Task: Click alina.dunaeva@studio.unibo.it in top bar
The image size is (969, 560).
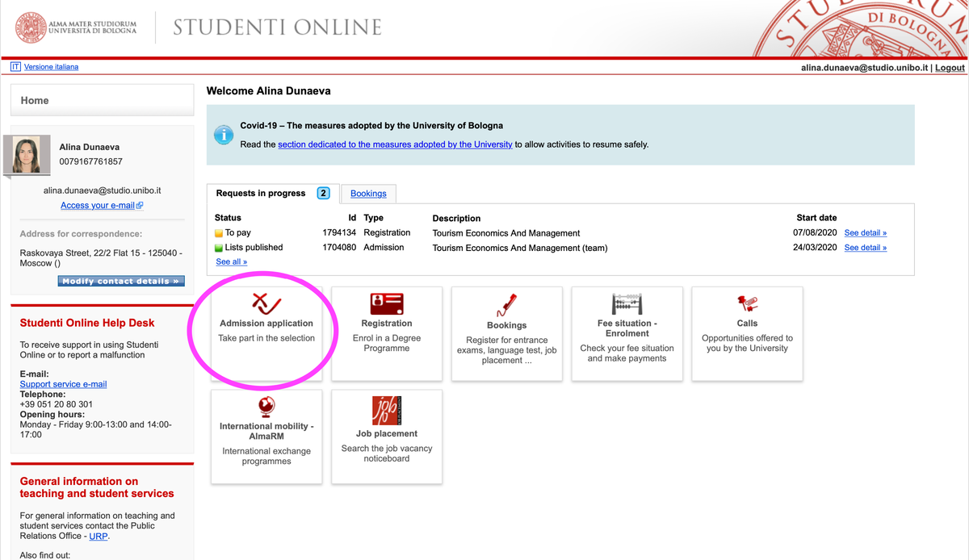Action: 864,68
